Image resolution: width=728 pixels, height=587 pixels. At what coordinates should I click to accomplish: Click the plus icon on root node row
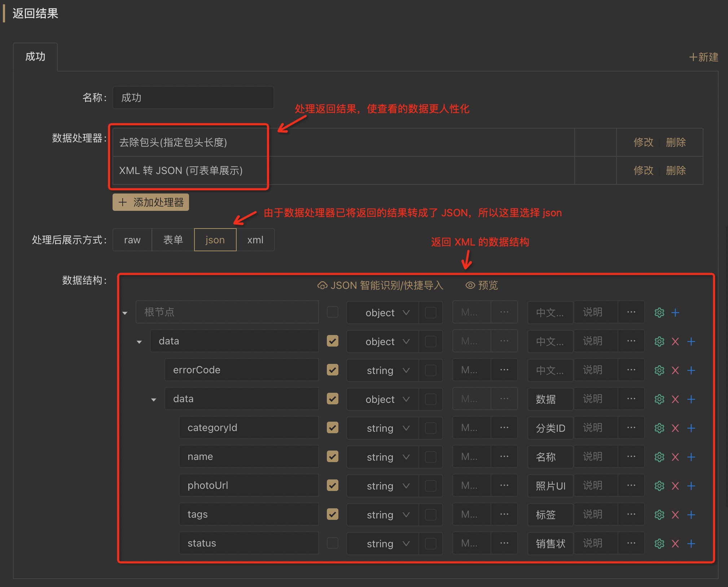click(675, 312)
